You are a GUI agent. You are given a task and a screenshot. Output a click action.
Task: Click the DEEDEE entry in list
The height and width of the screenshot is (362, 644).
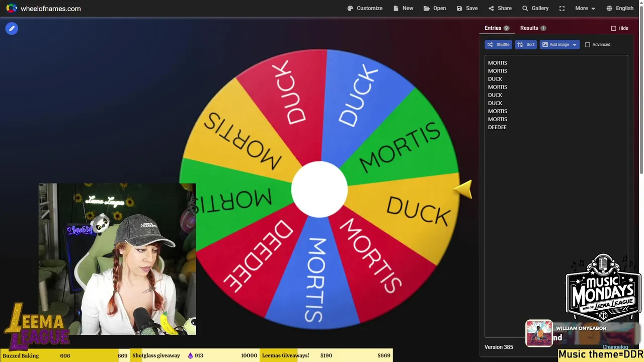[x=497, y=127]
